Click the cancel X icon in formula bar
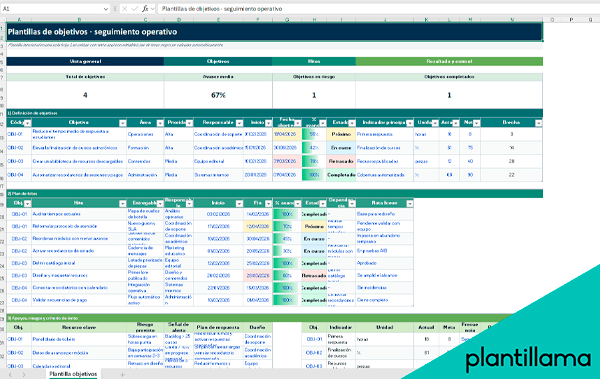The image size is (600, 379). tap(124, 8)
